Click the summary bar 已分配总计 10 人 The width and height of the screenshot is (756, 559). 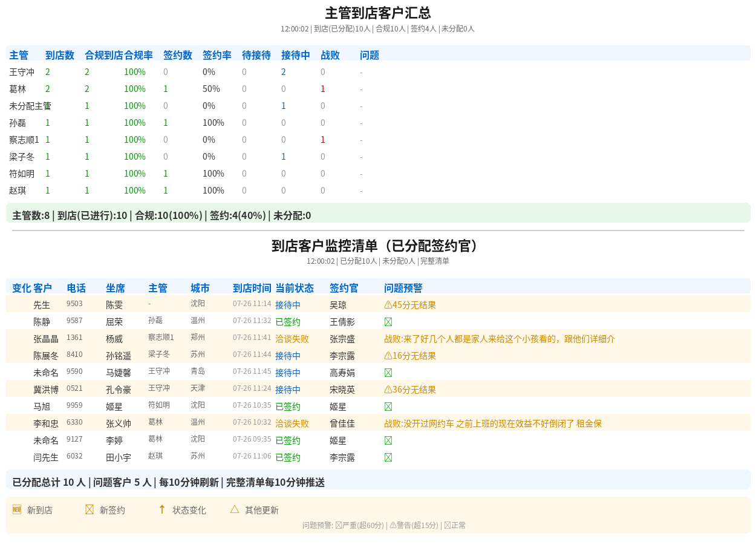tap(378, 480)
